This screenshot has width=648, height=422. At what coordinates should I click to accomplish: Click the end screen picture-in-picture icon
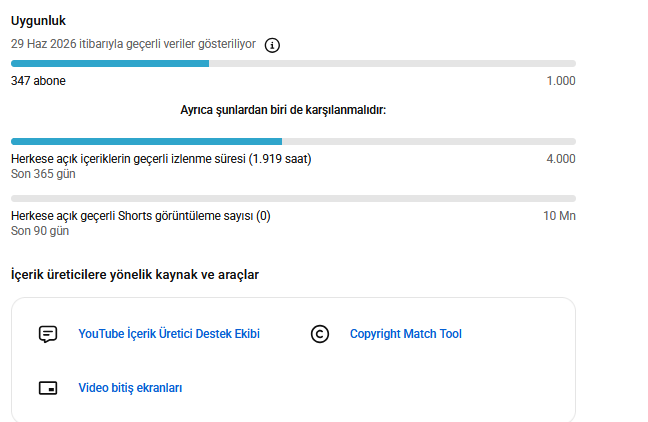[48, 388]
